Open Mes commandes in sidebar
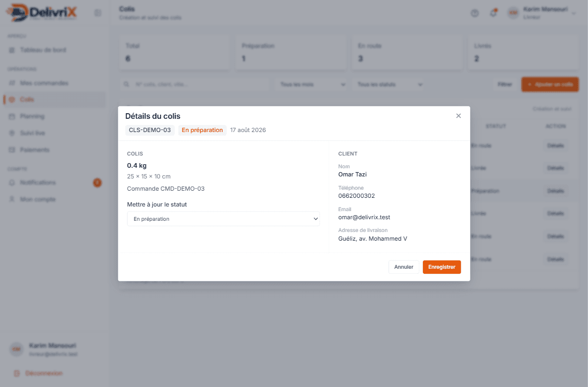The image size is (588, 387). 55,83
